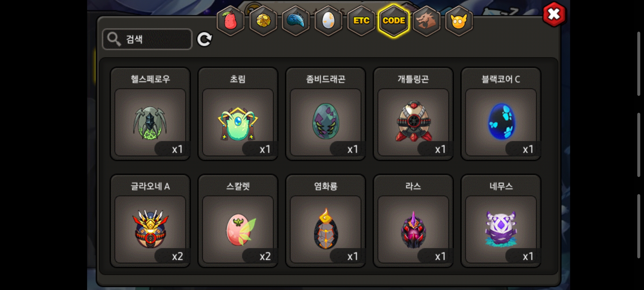Select the gold nugget category icon
Screen dimensions: 644x290
point(263,21)
